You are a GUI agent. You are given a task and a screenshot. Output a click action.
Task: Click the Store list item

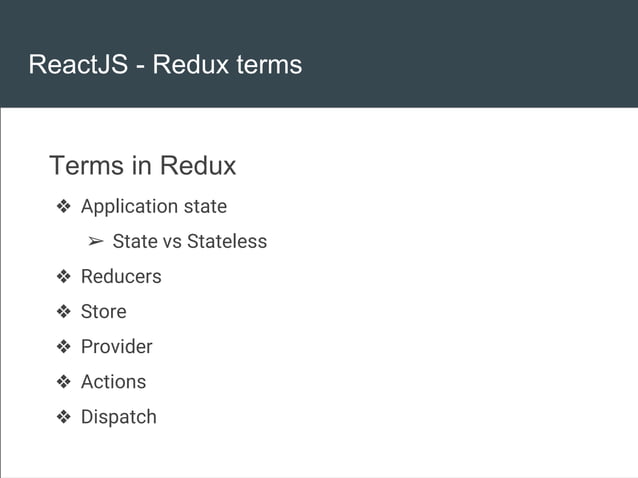104,312
